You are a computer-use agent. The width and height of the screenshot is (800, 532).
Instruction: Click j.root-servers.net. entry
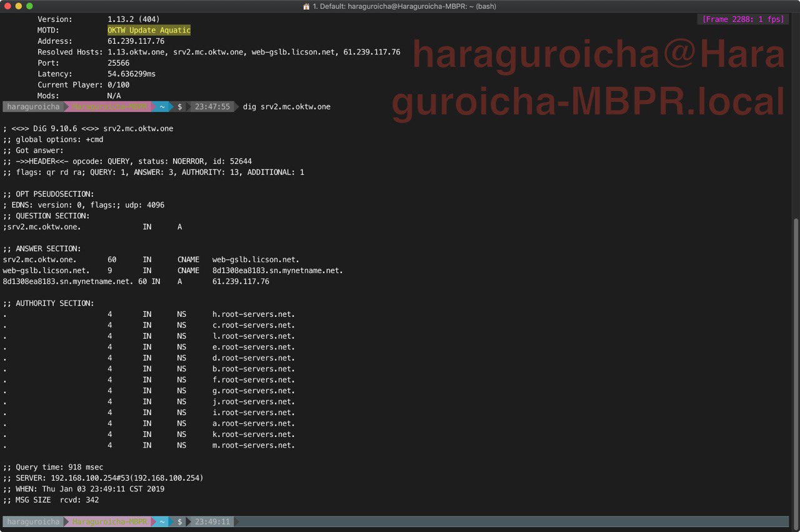coord(254,402)
